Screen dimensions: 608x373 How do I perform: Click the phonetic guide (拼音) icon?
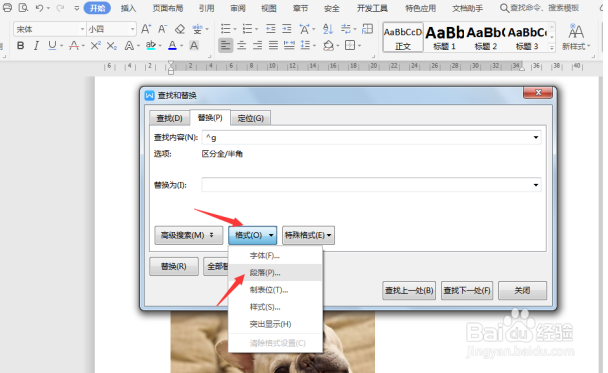click(197, 29)
